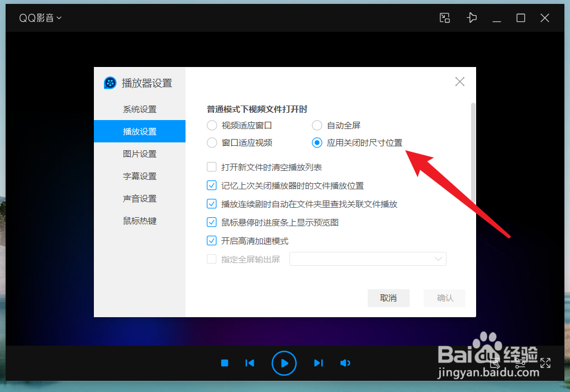Uncheck 开启高清加速模式
The image size is (570, 392).
pyautogui.click(x=212, y=241)
